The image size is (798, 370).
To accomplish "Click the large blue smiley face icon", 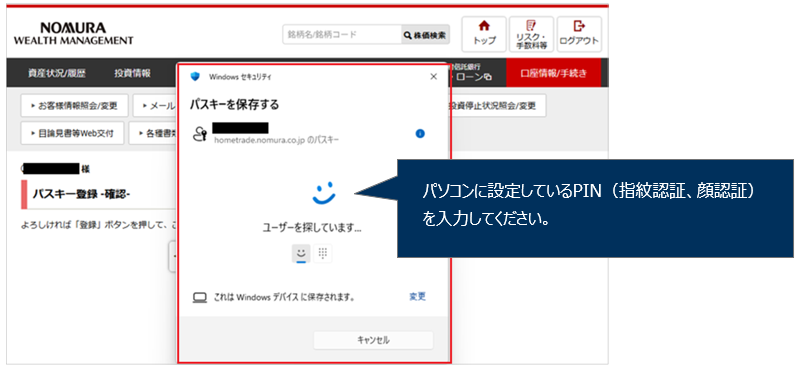I will [324, 194].
